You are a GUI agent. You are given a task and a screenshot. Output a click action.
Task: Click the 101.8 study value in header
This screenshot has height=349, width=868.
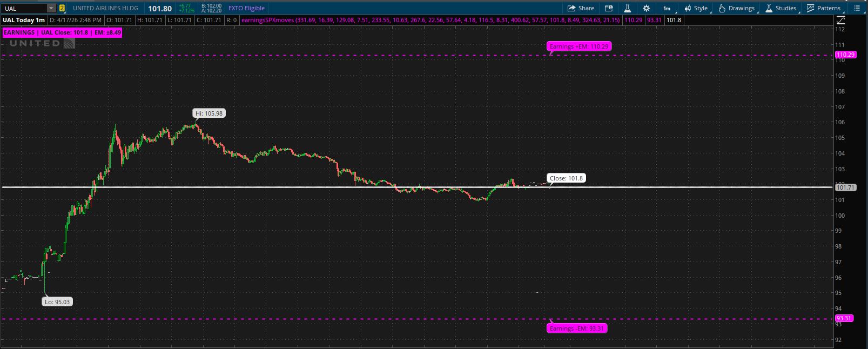[674, 20]
